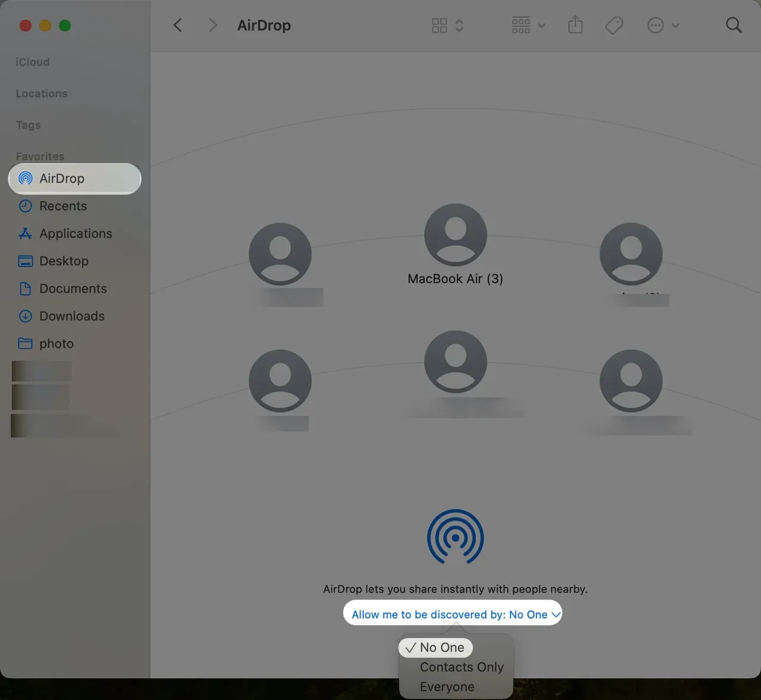Go back with the left chevron
The height and width of the screenshot is (700, 761).
click(x=178, y=25)
